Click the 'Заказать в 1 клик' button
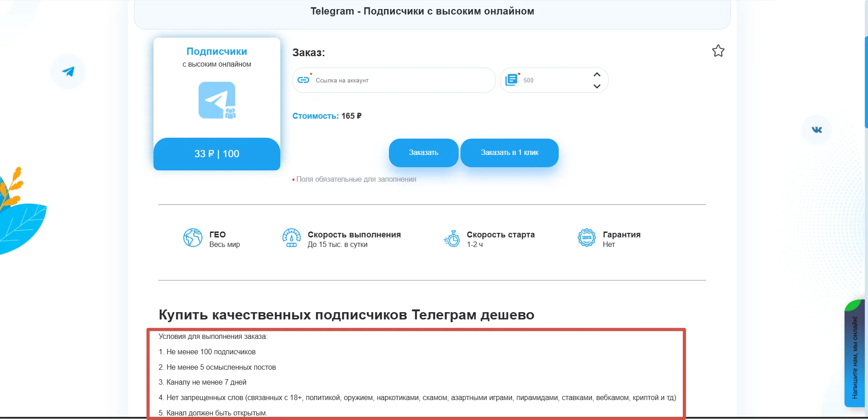The image size is (868, 420). pyautogui.click(x=509, y=153)
